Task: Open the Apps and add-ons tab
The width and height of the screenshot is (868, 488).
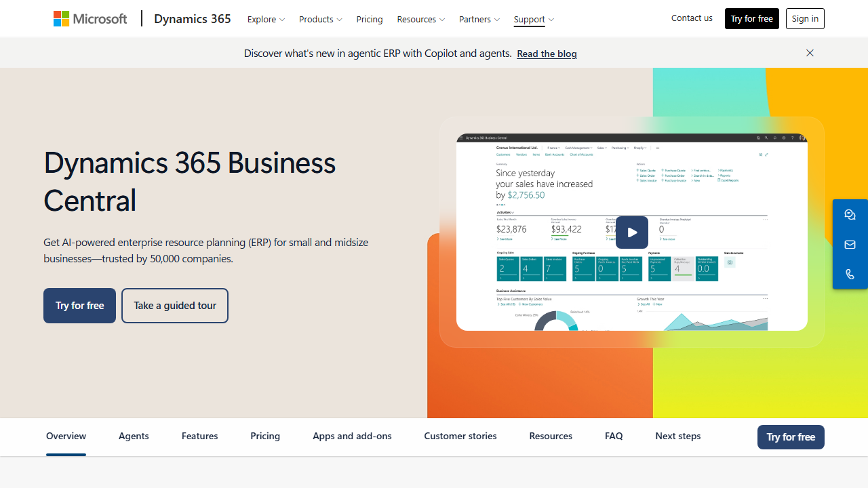Action: click(352, 436)
